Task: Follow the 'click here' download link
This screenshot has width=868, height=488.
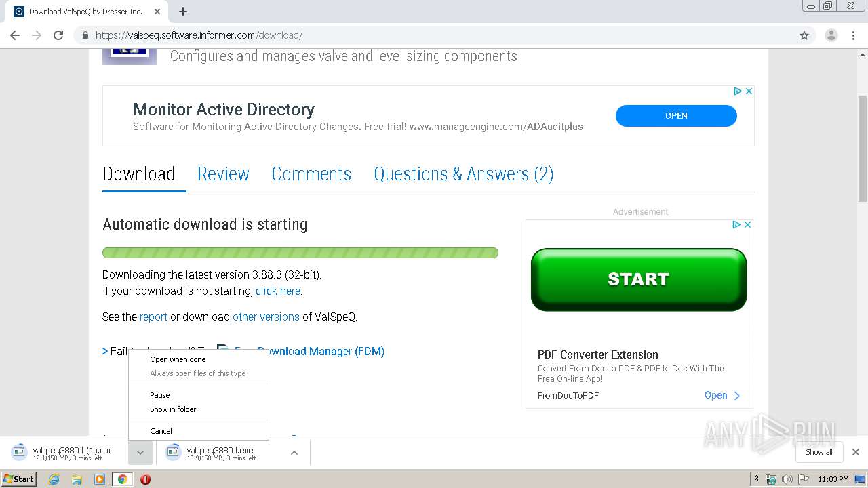Action: tap(279, 291)
